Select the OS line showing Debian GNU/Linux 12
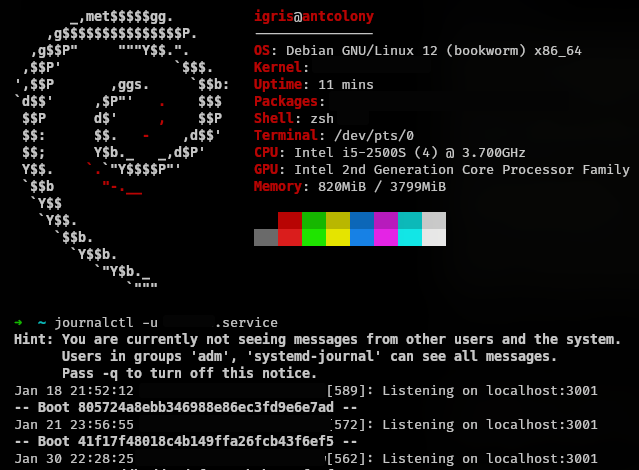 click(x=418, y=51)
